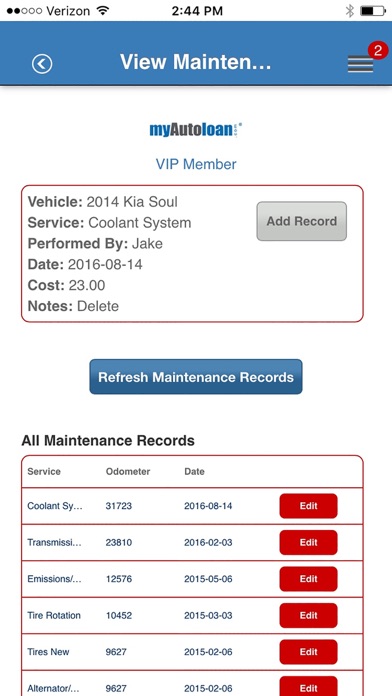Select the Tire Rotation service name
This screenshot has height=696, width=392.
54,615
